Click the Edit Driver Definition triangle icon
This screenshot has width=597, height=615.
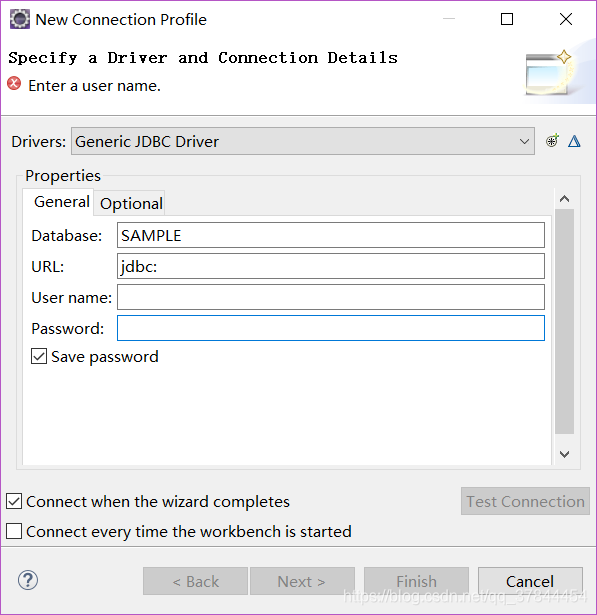[574, 141]
